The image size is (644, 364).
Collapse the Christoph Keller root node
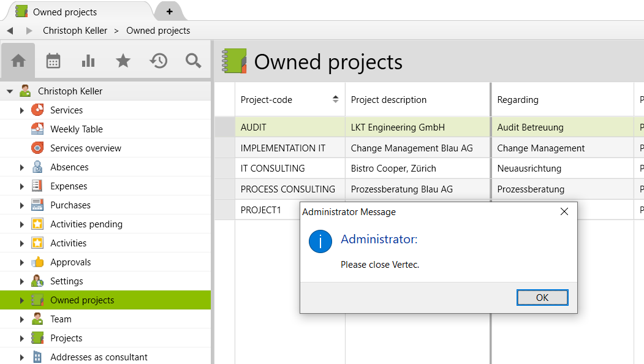tap(10, 91)
